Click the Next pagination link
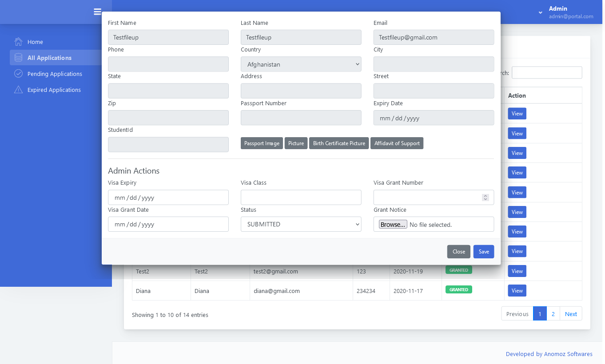Viewport: 605px width, 364px height. (x=571, y=314)
